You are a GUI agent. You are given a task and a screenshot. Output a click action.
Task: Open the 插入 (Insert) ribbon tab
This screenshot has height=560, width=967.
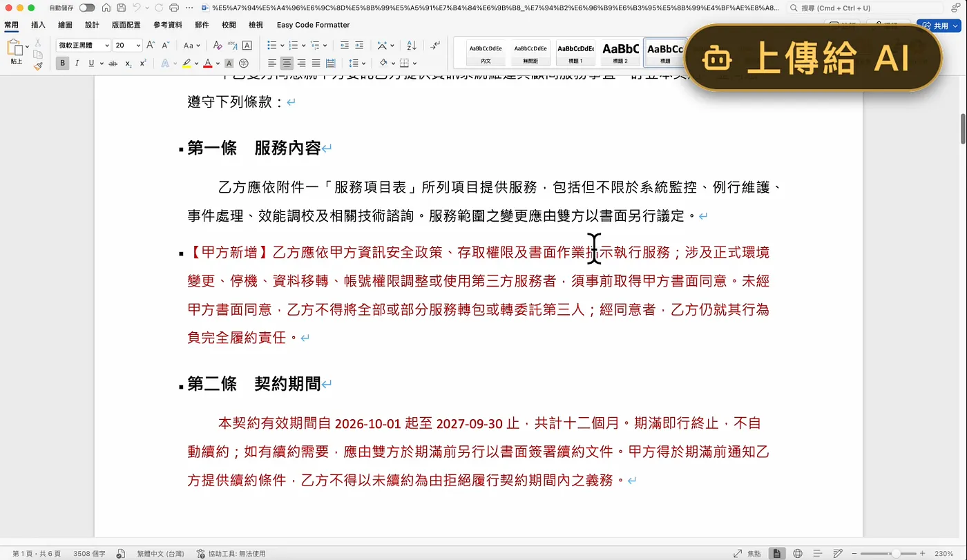(x=38, y=25)
